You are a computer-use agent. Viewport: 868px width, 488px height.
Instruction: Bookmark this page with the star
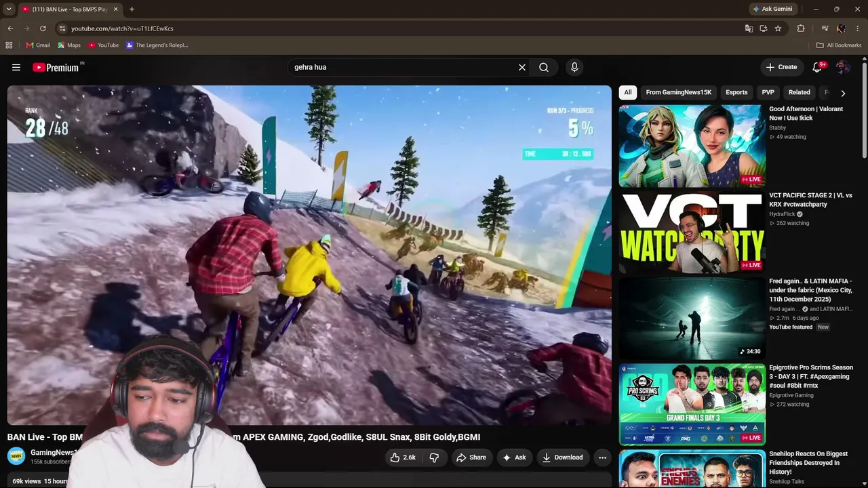(778, 28)
